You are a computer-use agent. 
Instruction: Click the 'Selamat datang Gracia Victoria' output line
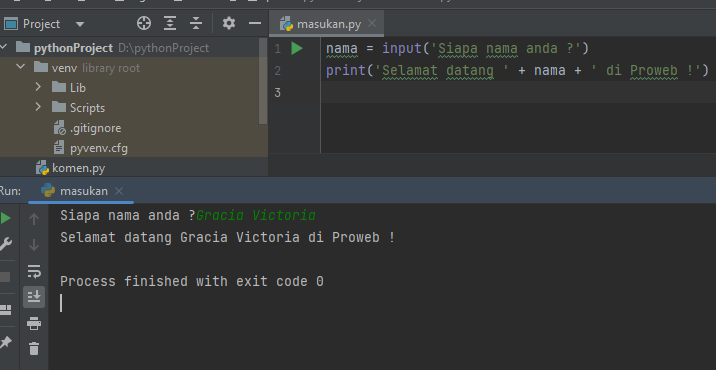pyautogui.click(x=227, y=238)
